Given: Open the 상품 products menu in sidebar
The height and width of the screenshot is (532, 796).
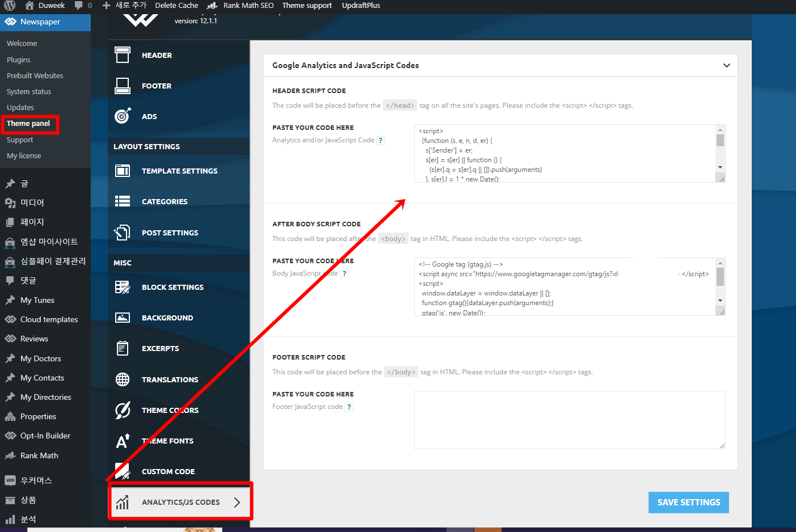Looking at the screenshot, I should pos(45,500).
